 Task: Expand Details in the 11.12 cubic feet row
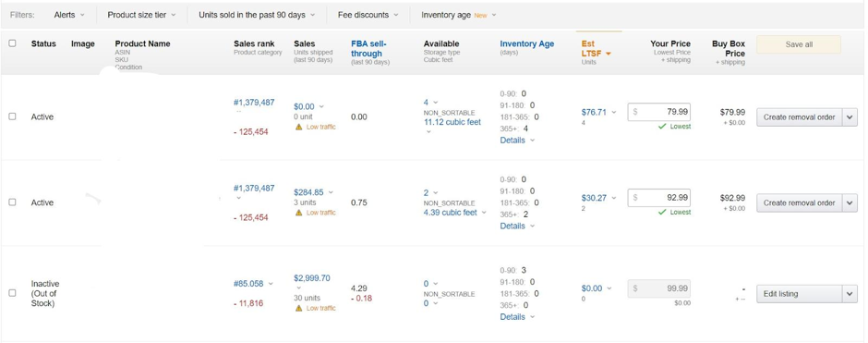(517, 141)
